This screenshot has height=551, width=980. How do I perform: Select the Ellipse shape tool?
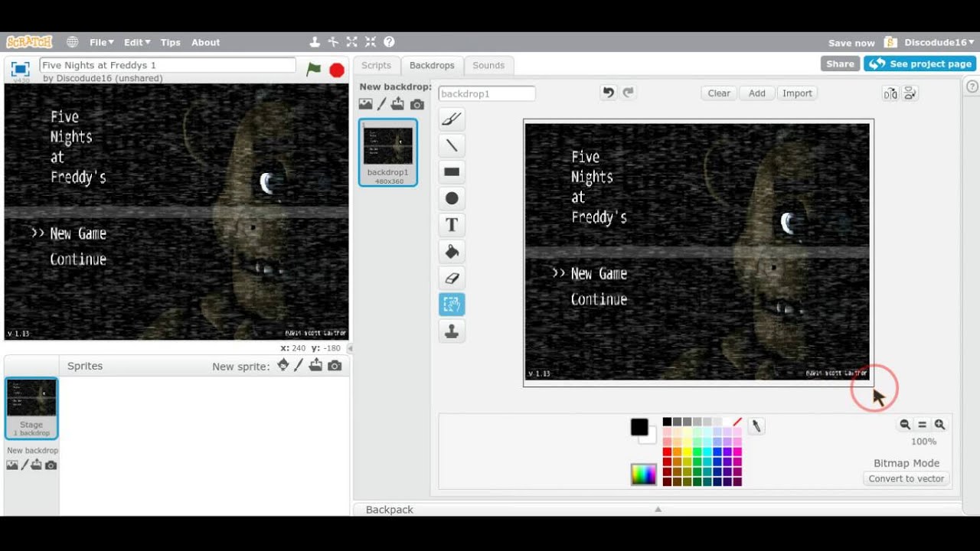pos(452,198)
